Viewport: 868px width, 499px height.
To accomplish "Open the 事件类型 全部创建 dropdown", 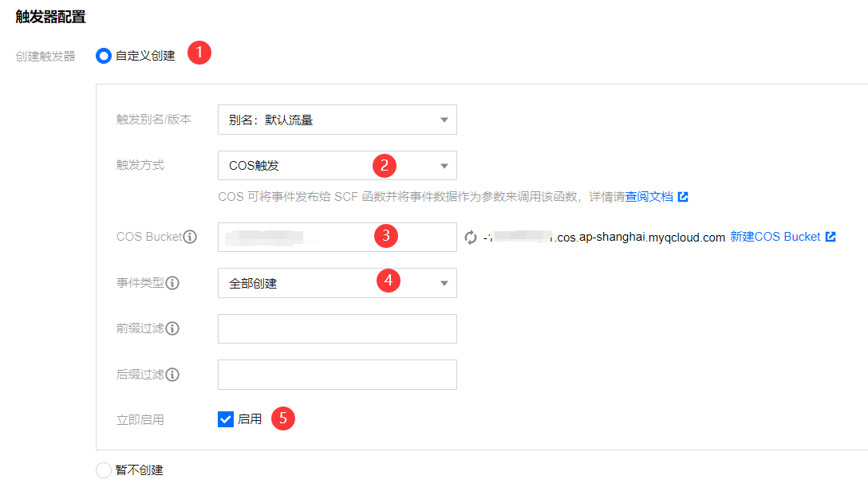I will pos(337,283).
